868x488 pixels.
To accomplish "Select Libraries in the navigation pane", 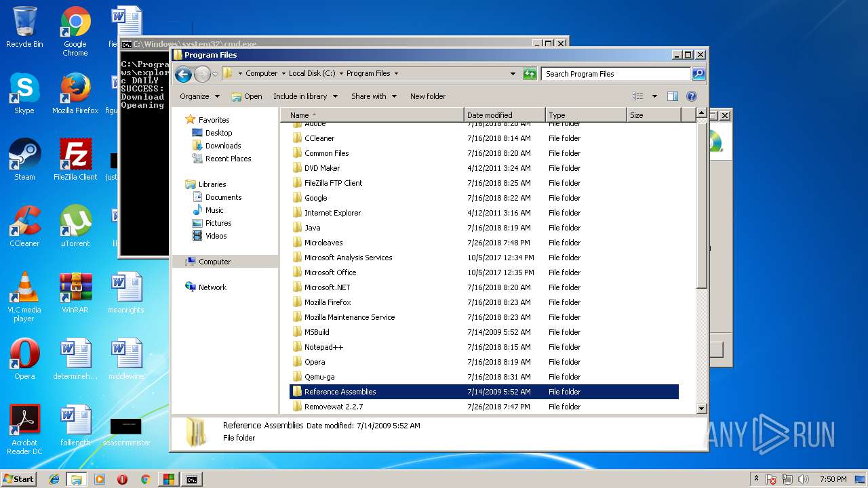I will point(212,184).
